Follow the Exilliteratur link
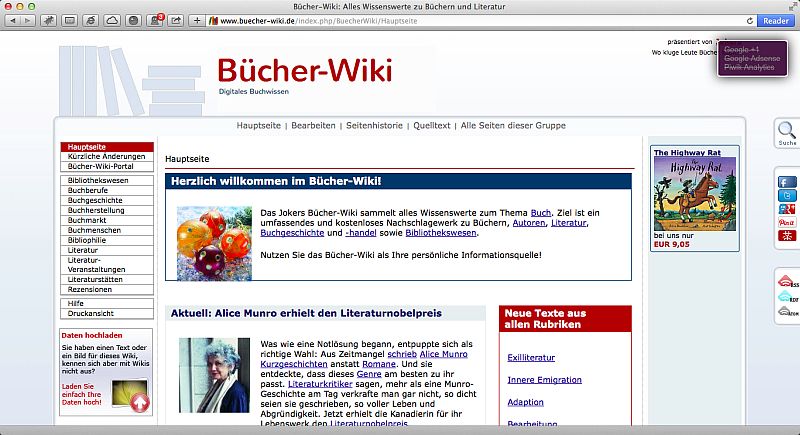 pyautogui.click(x=531, y=357)
